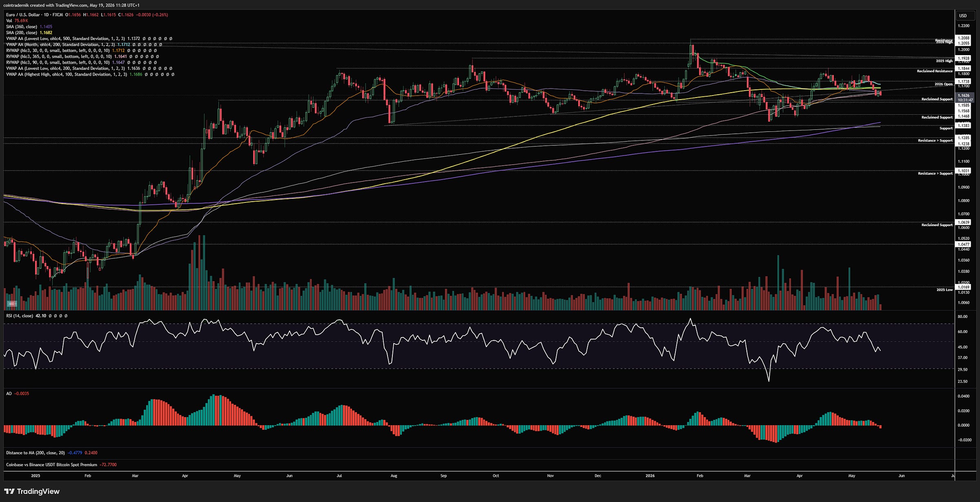Click the Bitcoin Spot Premium value -72.7700
Screen dimensions: 980x502
click(x=108, y=464)
